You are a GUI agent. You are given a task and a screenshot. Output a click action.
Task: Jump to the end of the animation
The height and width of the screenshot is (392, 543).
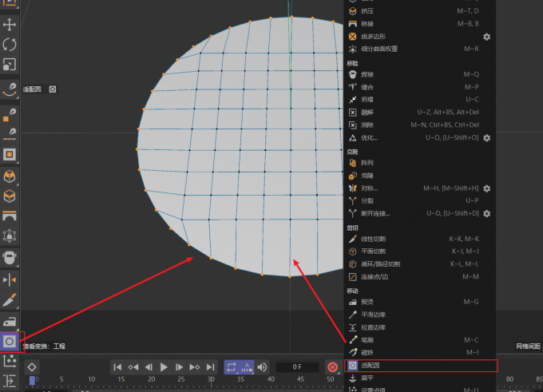point(210,367)
